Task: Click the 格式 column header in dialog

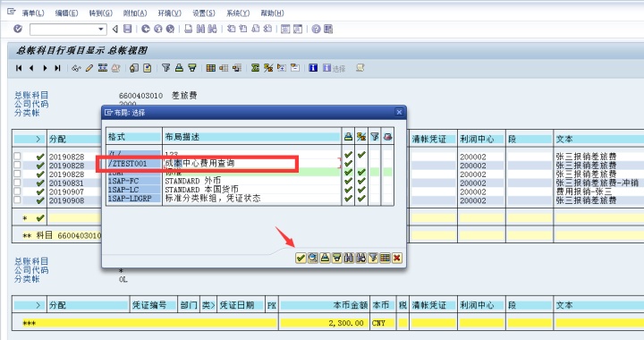Action: 134,137
